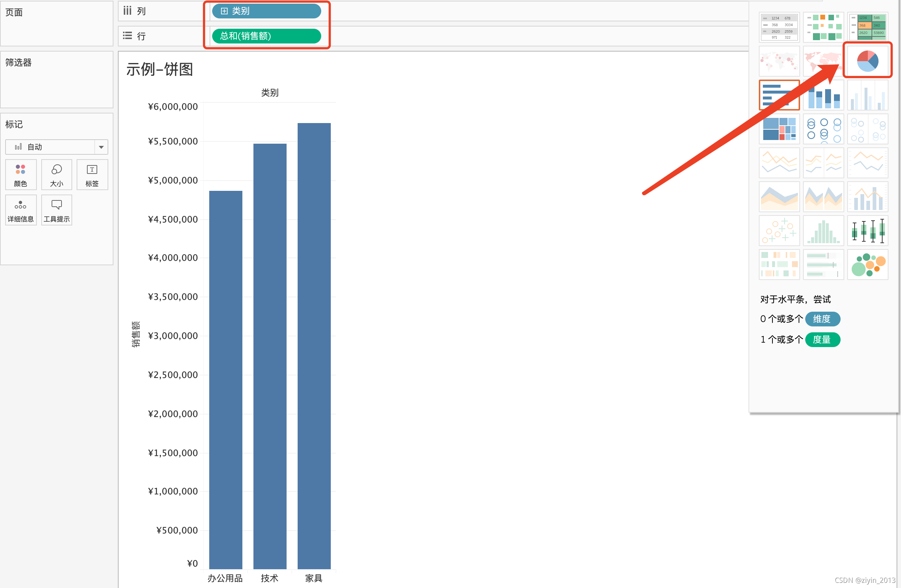Pick the treemap chart thumbnail
The width and height of the screenshot is (901, 588).
[x=779, y=129]
